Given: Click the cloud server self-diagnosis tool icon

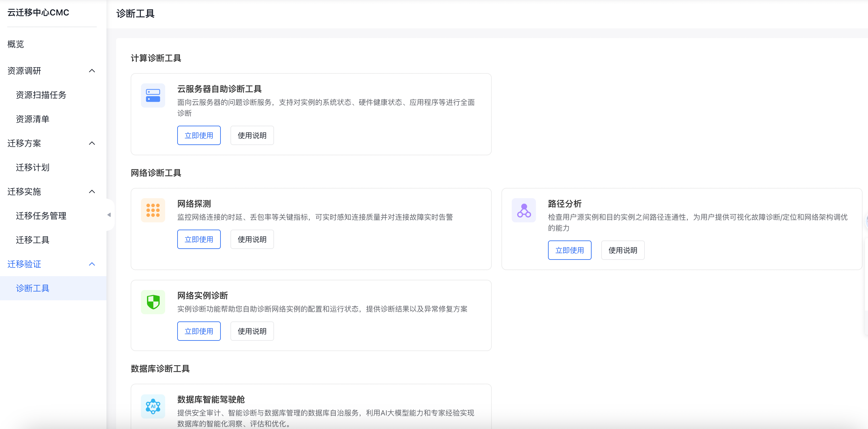Looking at the screenshot, I should (153, 95).
